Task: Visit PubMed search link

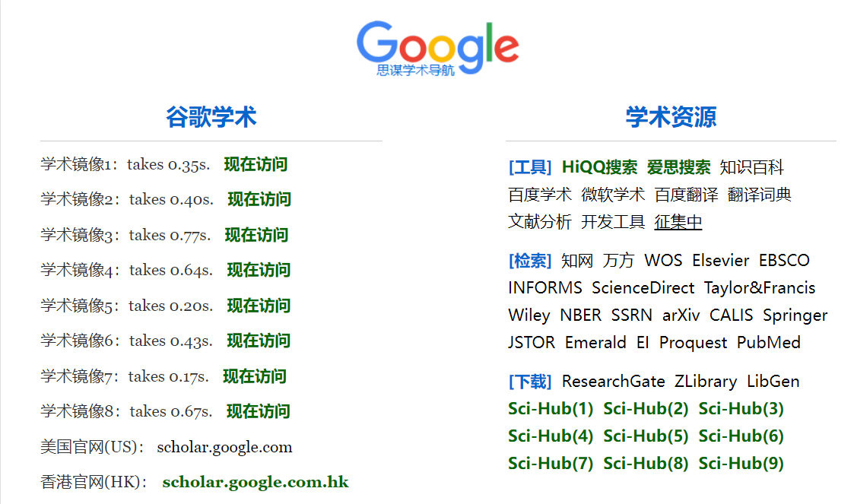Action: pyautogui.click(x=768, y=343)
